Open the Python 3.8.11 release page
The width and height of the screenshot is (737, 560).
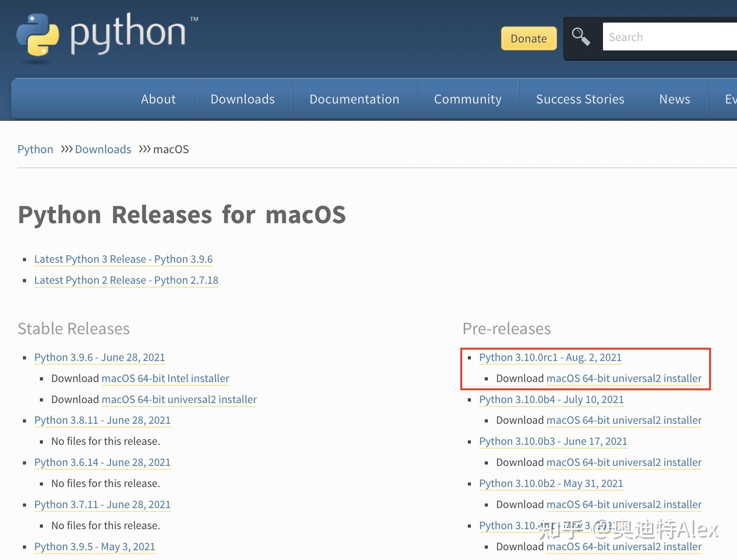click(102, 420)
